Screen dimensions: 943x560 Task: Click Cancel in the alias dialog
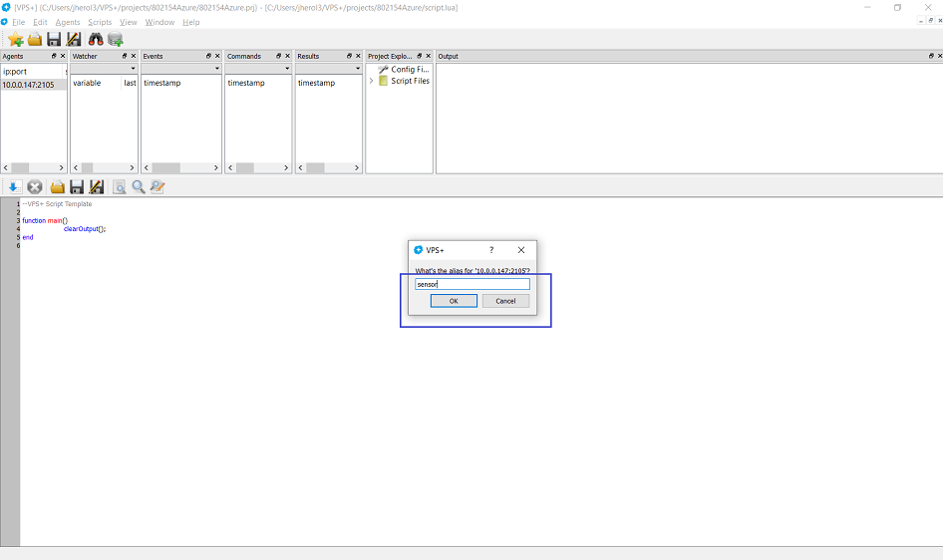coord(505,301)
